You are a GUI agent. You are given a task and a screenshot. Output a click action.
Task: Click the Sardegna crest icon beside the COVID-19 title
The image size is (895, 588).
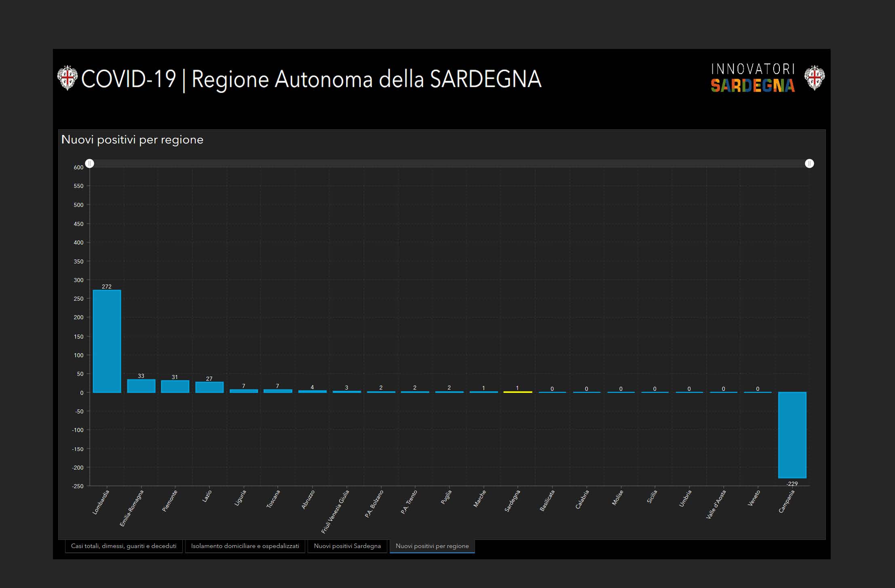[x=67, y=78]
